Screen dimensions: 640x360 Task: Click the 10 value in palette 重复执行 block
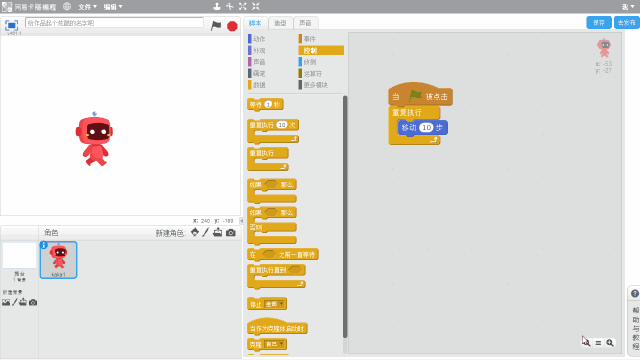[x=282, y=125]
